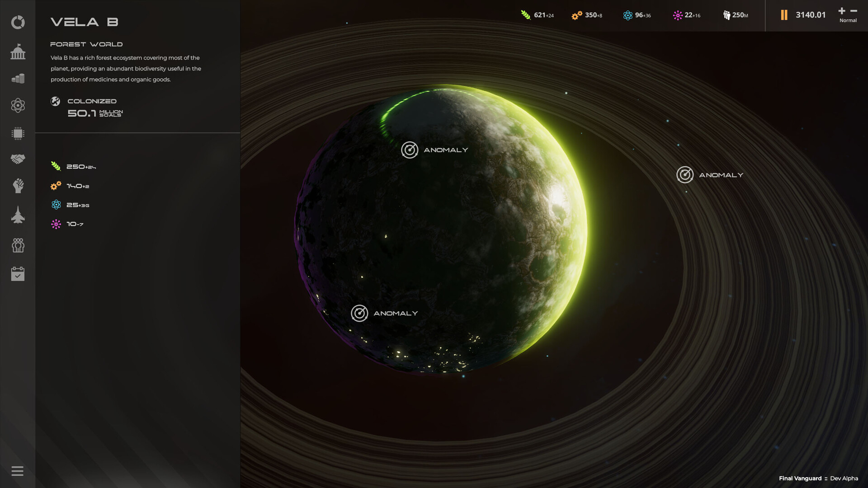
Task: Select the raised fist icon in sidebar
Action: (18, 186)
